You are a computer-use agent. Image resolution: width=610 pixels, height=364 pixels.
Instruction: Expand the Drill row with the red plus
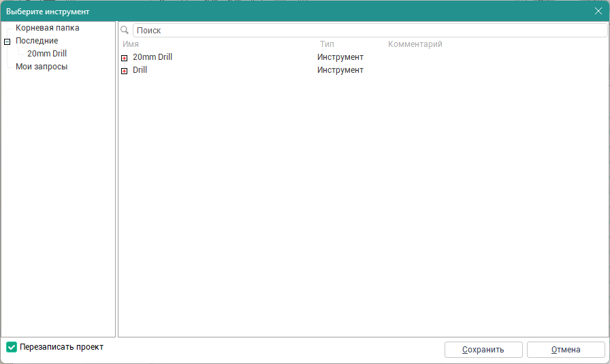pyautogui.click(x=124, y=71)
